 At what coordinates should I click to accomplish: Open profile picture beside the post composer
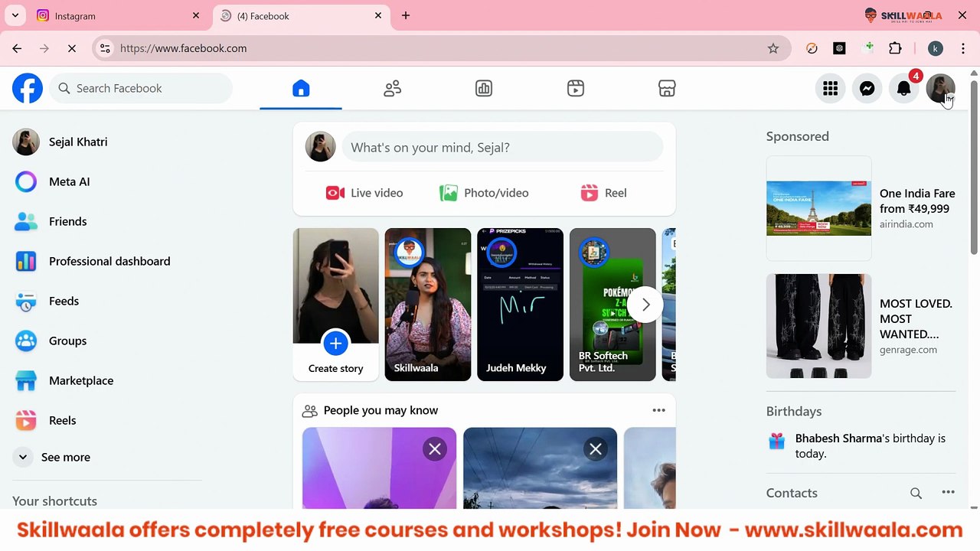(x=321, y=147)
